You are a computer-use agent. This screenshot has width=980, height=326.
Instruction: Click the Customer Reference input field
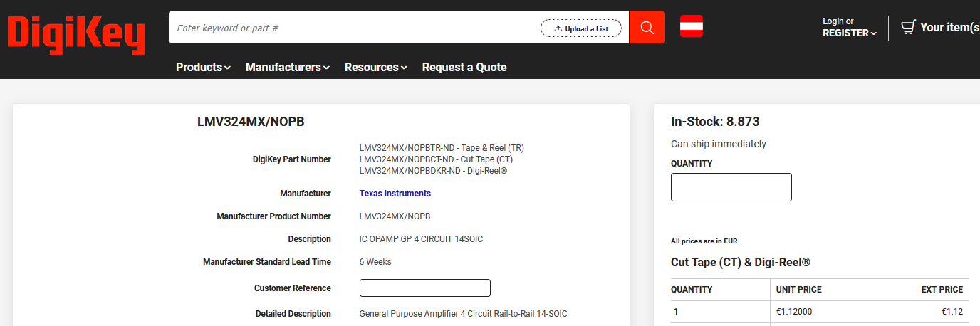[425, 288]
